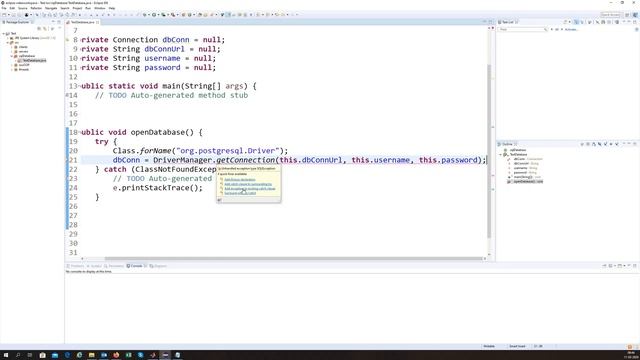640x360 pixels.
Task: Minimize the Package Explorer view
Action: [53, 22]
